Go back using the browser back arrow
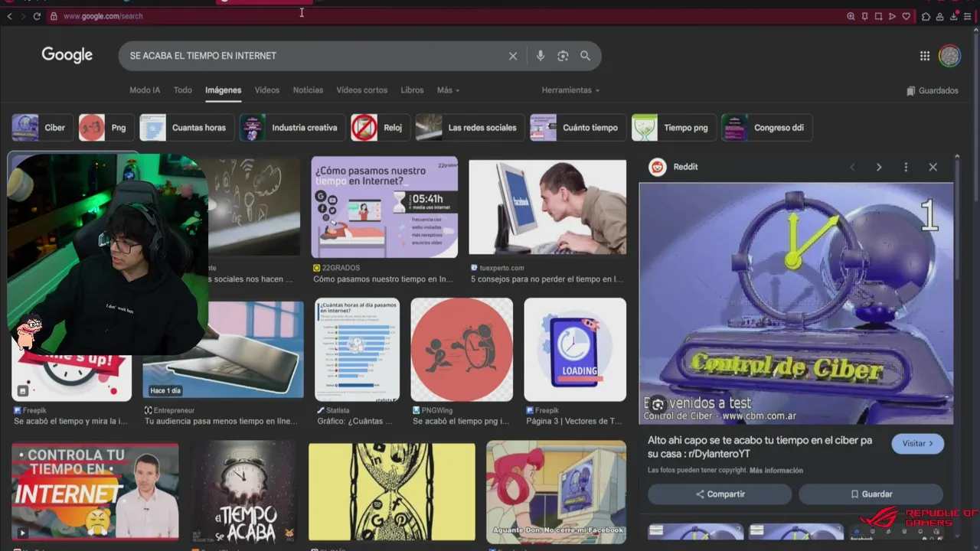 point(9,16)
